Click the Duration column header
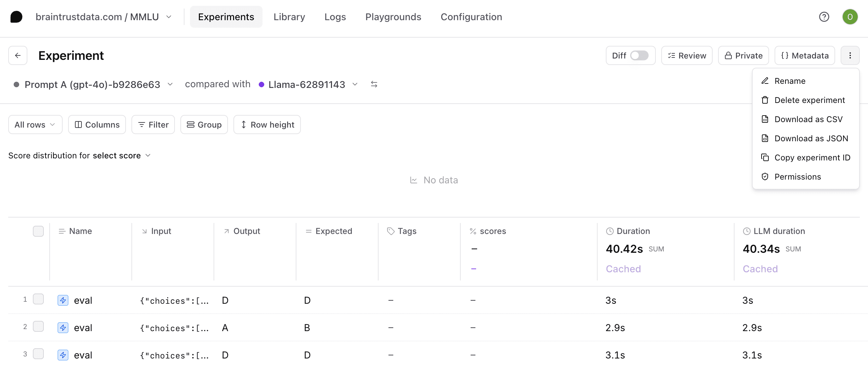Viewport: 868px width, 366px height. click(633, 231)
